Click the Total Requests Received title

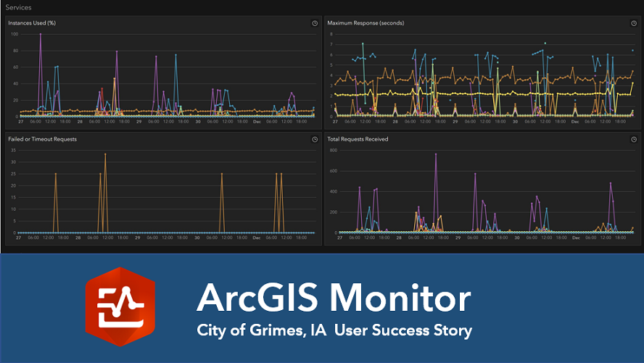click(x=358, y=139)
